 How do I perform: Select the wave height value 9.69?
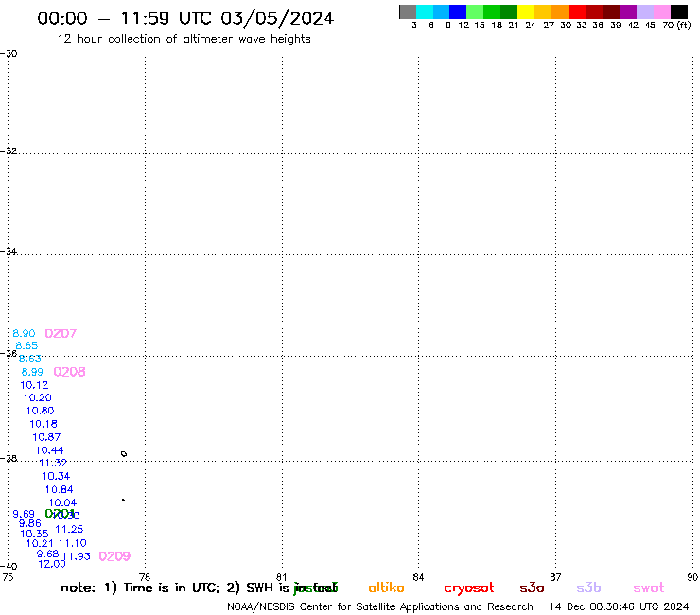24,514
